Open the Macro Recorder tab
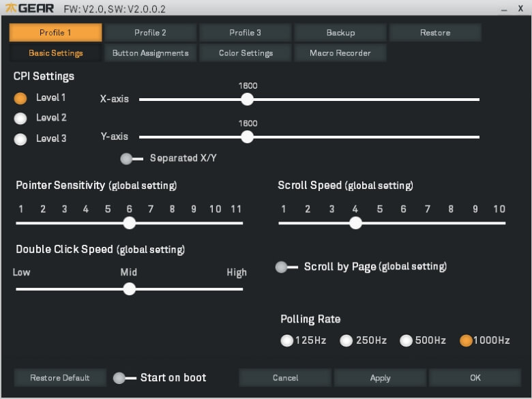The height and width of the screenshot is (399, 532). (x=340, y=53)
